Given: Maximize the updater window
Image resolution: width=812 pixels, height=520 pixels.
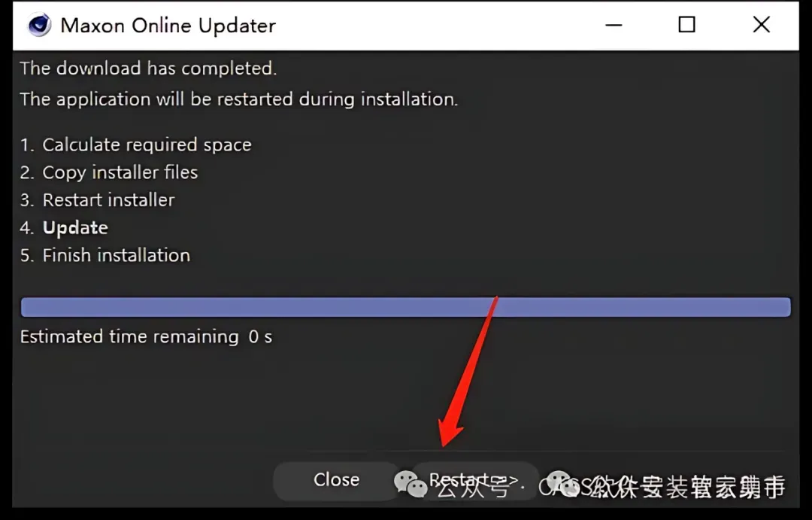Looking at the screenshot, I should click(x=686, y=24).
